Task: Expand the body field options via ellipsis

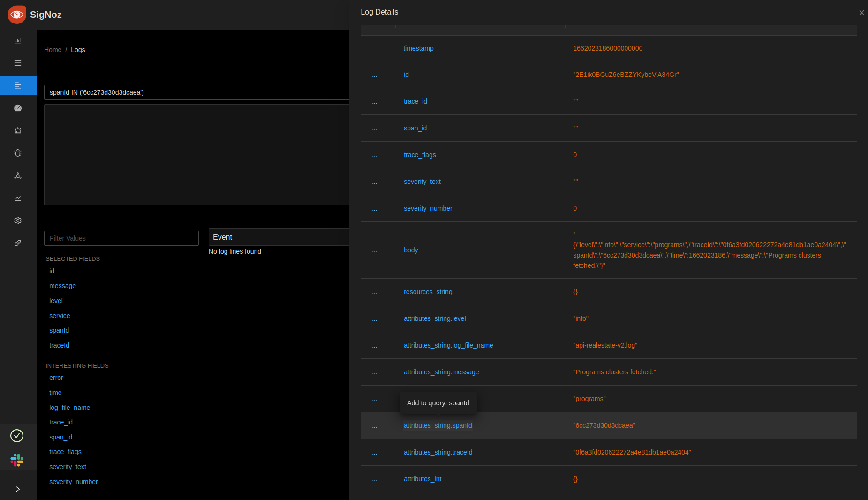Action: (375, 250)
